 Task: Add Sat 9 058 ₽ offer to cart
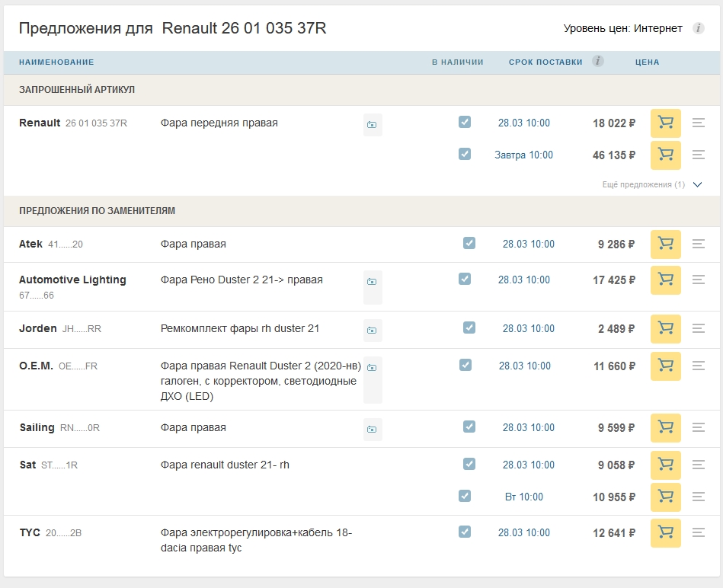(x=665, y=465)
